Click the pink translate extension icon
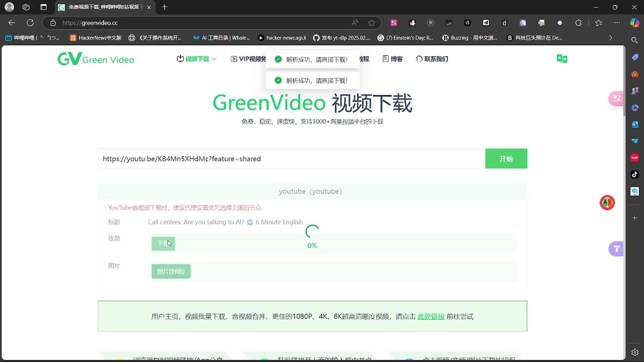 click(394, 23)
